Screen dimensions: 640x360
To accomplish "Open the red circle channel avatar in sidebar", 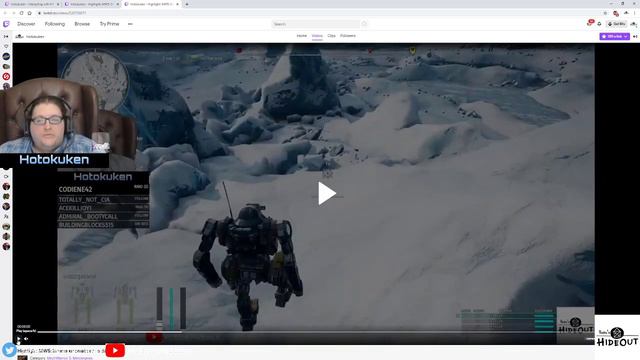I will tap(6, 76).
